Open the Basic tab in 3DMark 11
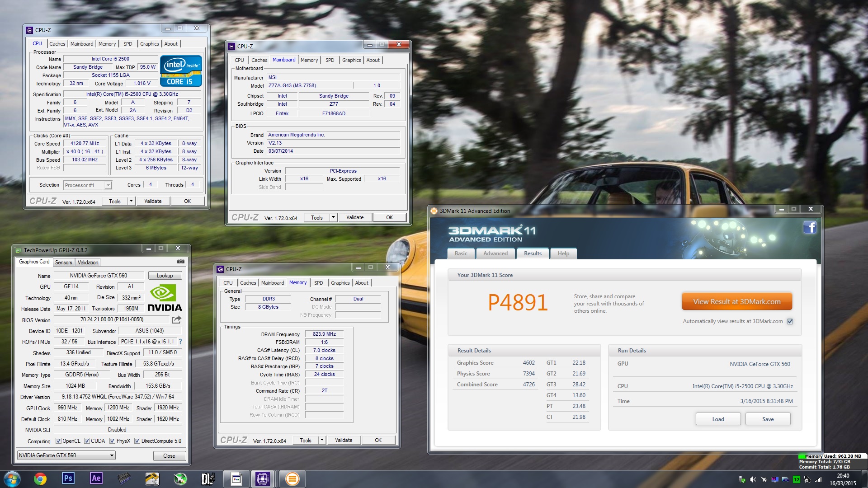868x488 pixels. pyautogui.click(x=461, y=253)
